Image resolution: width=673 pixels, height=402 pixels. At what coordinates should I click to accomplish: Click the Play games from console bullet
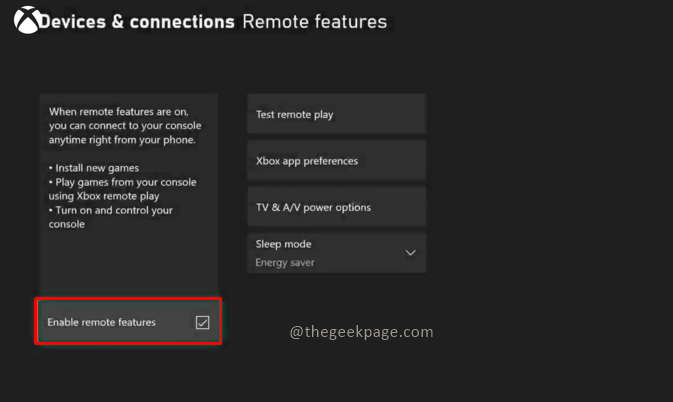pos(122,189)
